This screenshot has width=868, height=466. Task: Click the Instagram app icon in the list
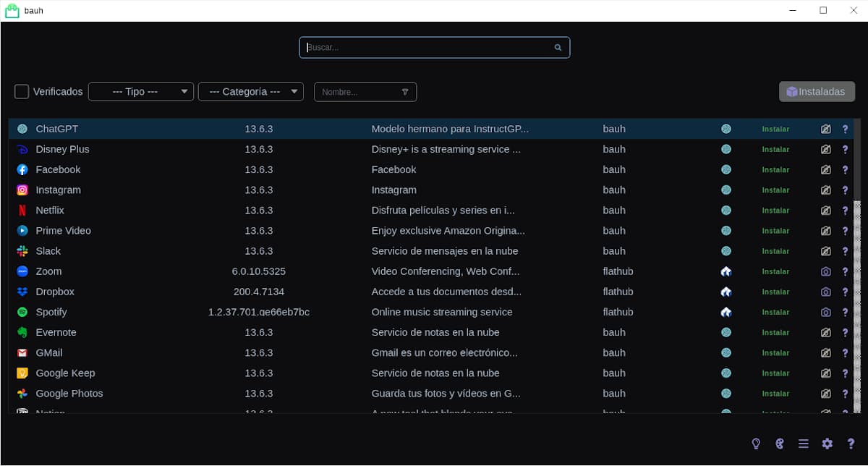22,190
